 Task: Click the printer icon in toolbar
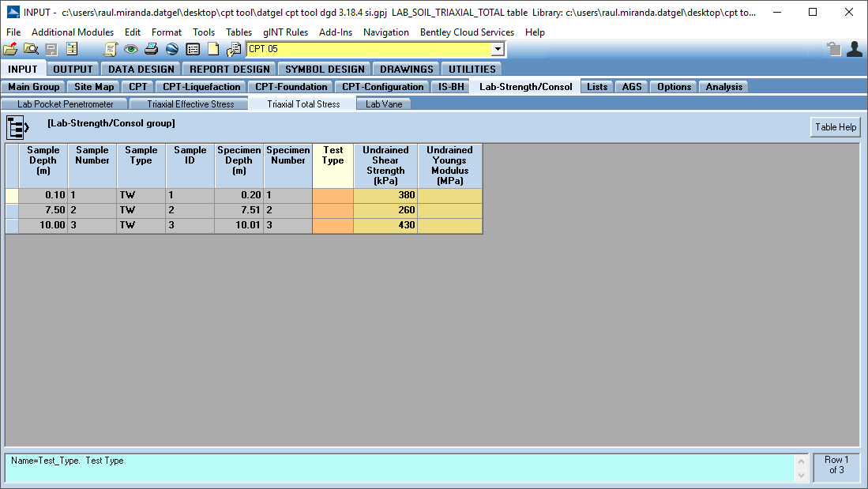[x=152, y=49]
